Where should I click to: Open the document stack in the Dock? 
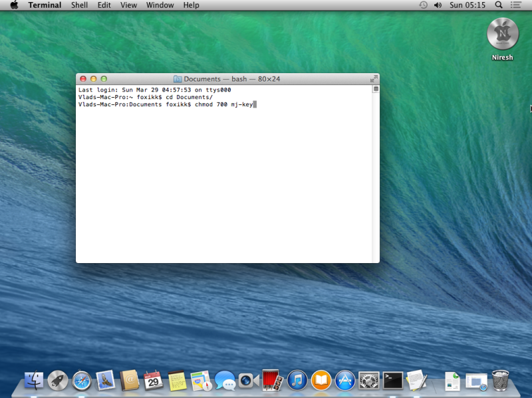point(452,380)
